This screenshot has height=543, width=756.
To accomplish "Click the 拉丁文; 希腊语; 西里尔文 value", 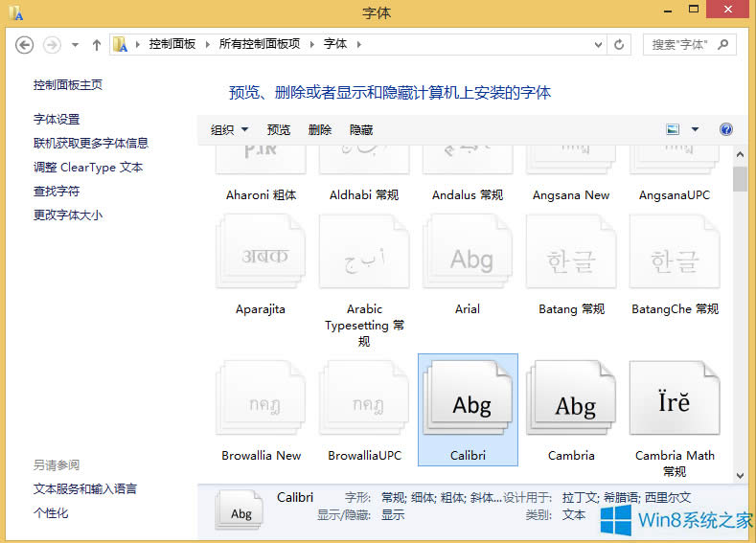I will tap(627, 497).
